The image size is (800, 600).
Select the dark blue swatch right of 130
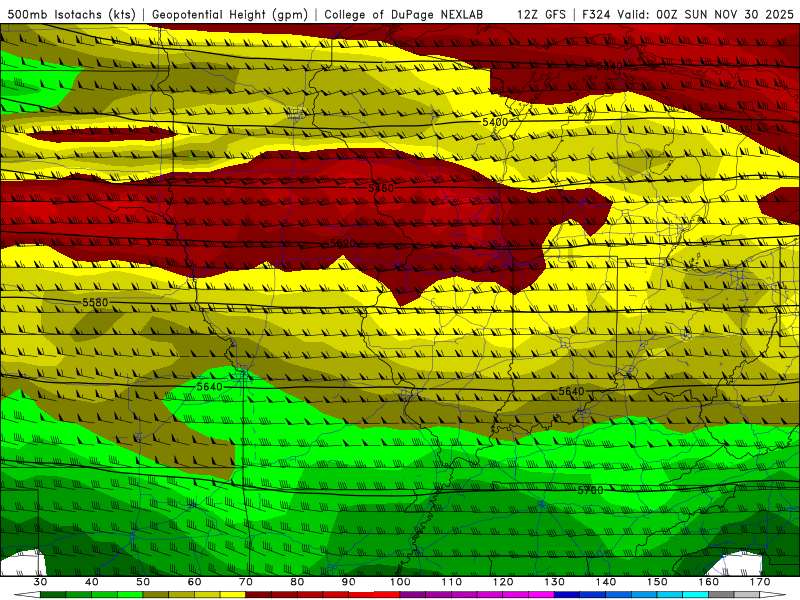(x=567, y=595)
